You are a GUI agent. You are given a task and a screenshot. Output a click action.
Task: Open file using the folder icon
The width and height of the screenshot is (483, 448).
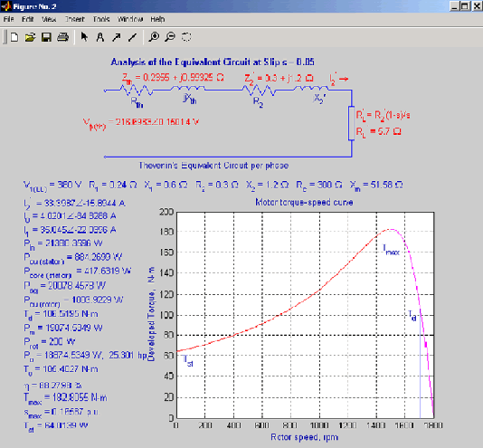click(30, 37)
